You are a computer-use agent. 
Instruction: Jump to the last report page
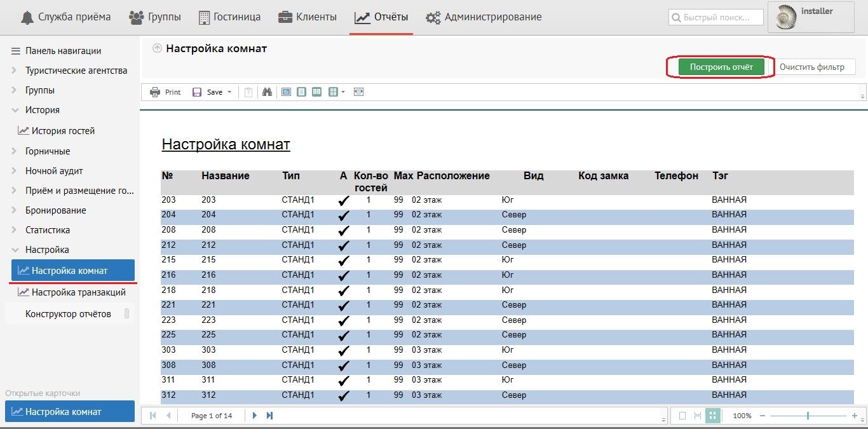(x=269, y=416)
